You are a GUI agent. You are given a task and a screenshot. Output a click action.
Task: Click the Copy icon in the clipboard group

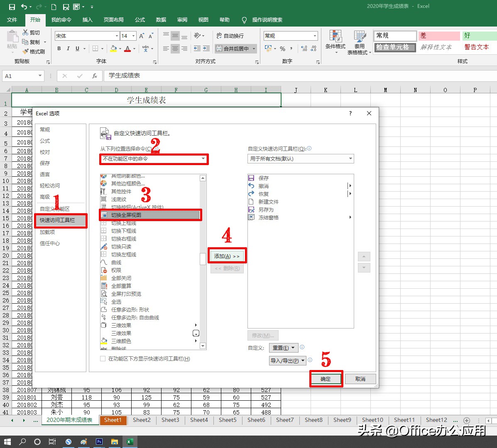[25, 42]
